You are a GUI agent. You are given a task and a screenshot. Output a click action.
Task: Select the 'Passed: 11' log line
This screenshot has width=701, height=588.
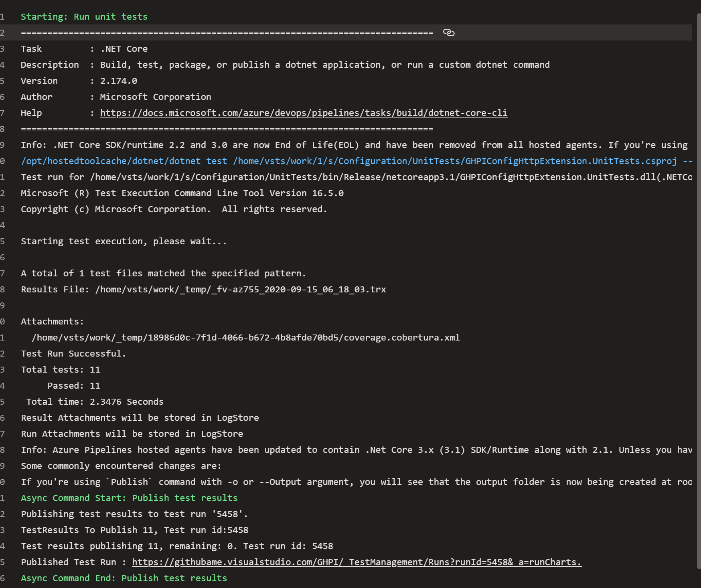[x=74, y=385]
